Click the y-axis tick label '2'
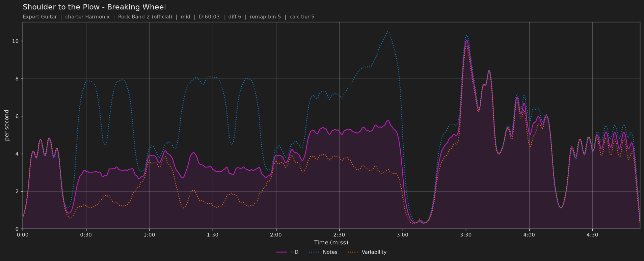The height and width of the screenshot is (261, 644). (18, 192)
